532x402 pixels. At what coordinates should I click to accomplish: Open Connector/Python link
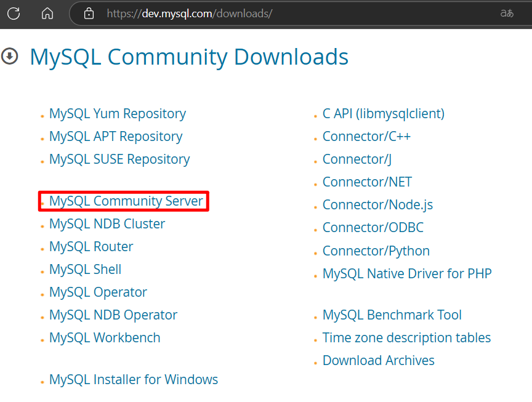[x=376, y=251]
